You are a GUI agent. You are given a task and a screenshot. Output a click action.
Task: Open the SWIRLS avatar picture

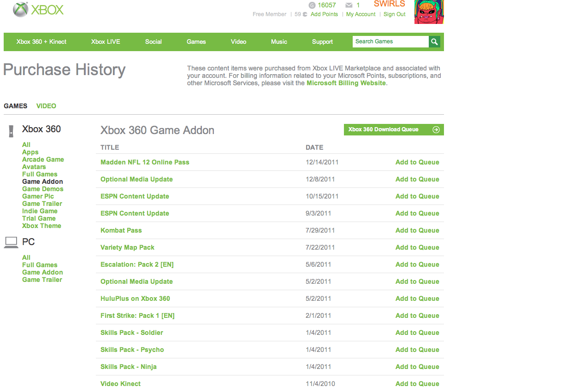pyautogui.click(x=429, y=12)
